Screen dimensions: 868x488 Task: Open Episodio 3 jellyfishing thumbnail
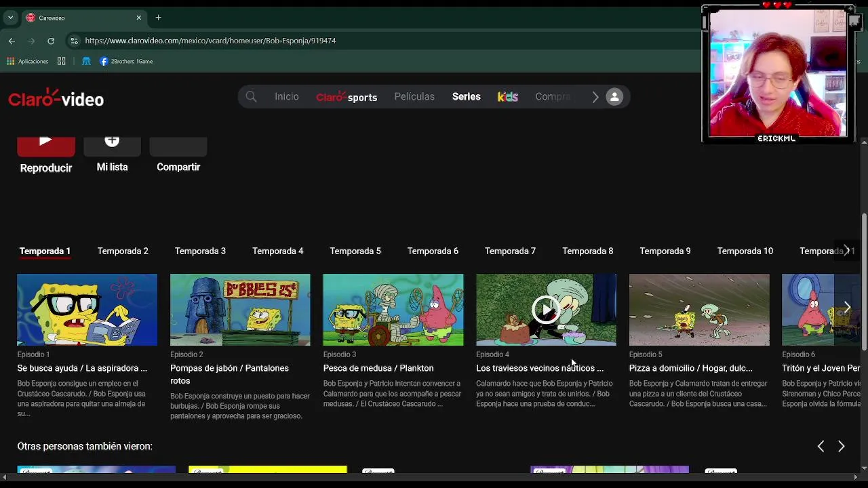coord(393,310)
